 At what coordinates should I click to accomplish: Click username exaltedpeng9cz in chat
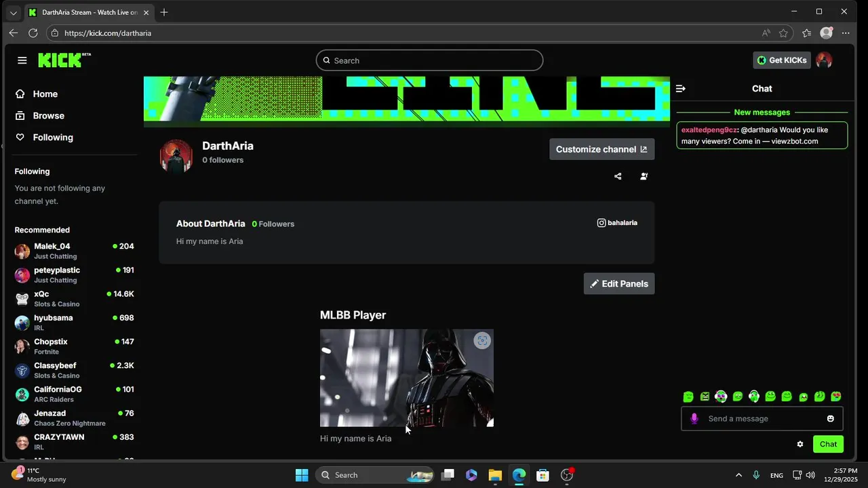709,129
